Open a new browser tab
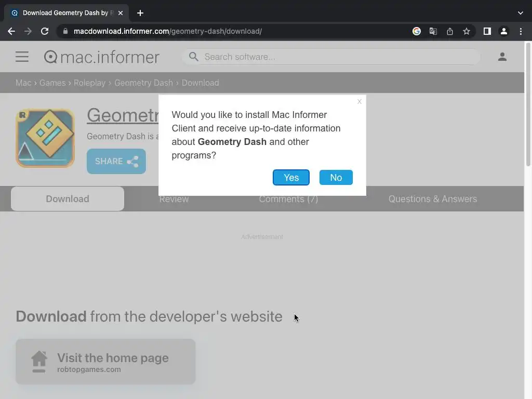532x399 pixels. point(140,13)
